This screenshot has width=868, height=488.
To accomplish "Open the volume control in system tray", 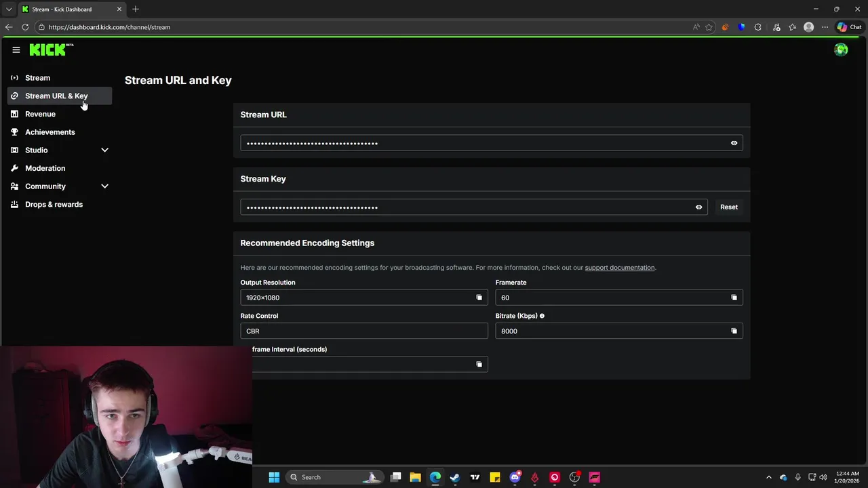I will tap(823, 477).
